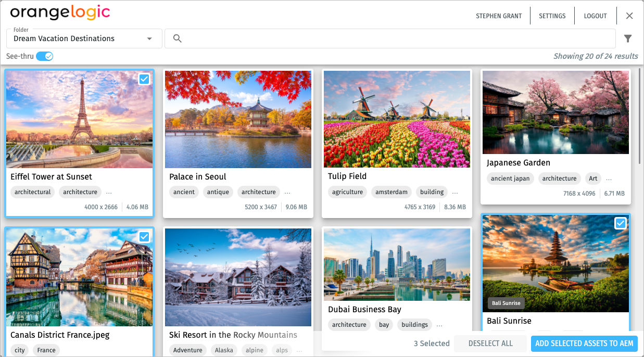Click the 'France' tag on Canals District
The image size is (644, 357).
coord(46,350)
